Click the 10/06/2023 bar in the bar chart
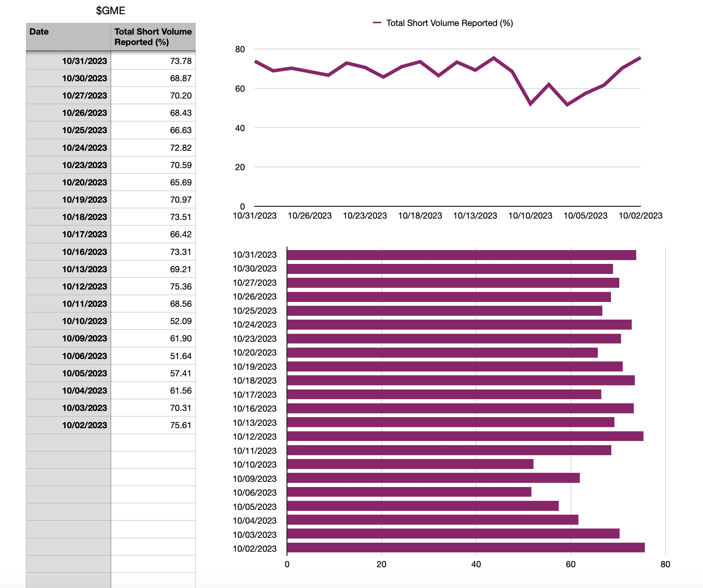The height and width of the screenshot is (588, 703). (x=409, y=492)
